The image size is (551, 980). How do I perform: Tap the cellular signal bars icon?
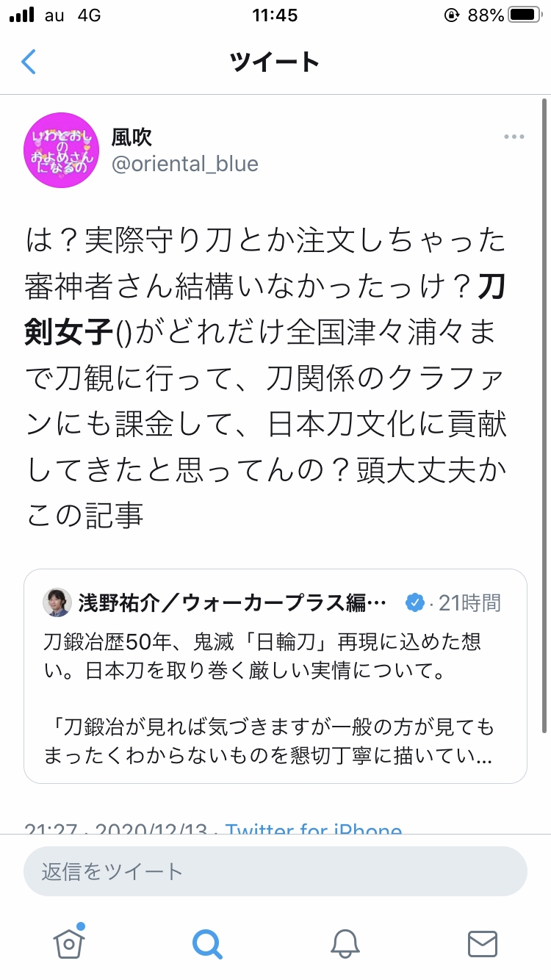click(x=21, y=15)
